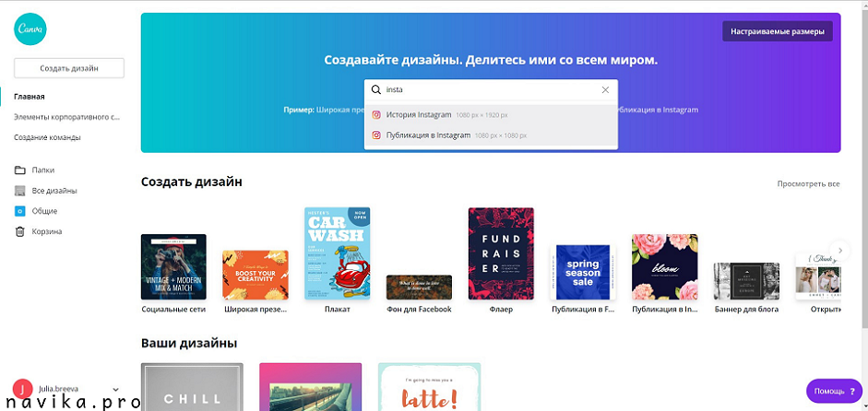Viewport: 868px width, 411px height.
Task: Click the Создать дизайн button
Action: pyautogui.click(x=69, y=68)
